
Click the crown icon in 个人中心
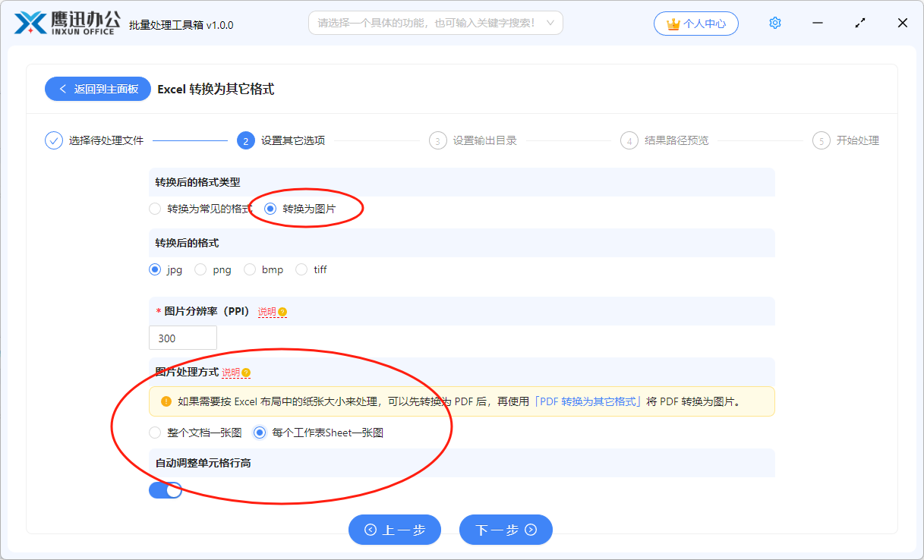pos(673,24)
